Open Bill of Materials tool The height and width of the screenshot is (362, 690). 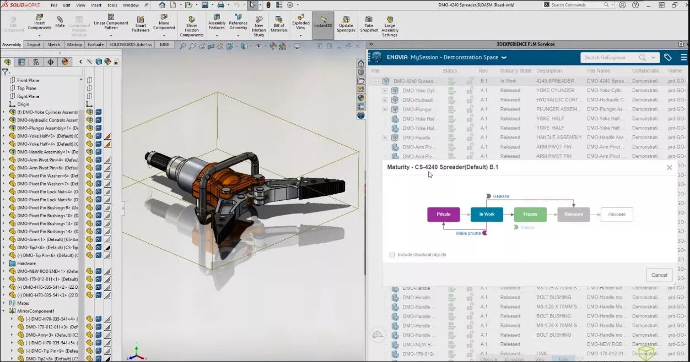point(279,24)
